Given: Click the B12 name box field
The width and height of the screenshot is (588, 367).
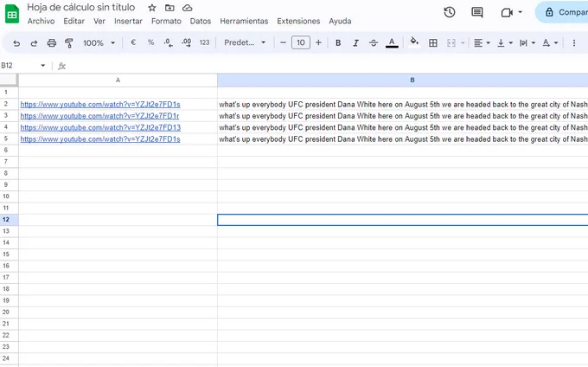Looking at the screenshot, I should click(x=19, y=65).
